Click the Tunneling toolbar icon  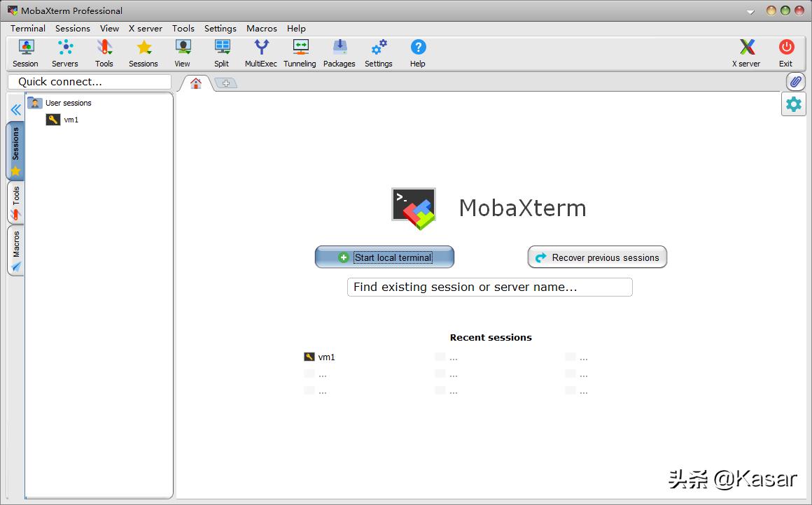pos(300,53)
